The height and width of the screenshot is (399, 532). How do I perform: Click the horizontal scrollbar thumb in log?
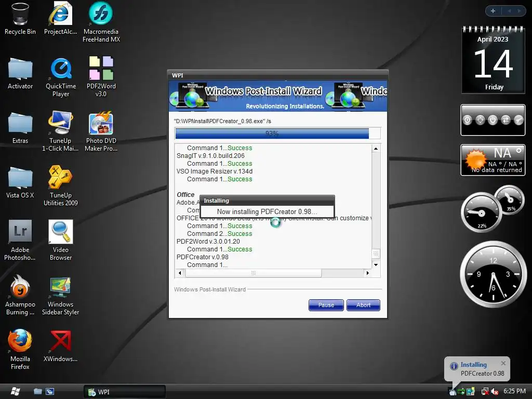[x=254, y=273]
